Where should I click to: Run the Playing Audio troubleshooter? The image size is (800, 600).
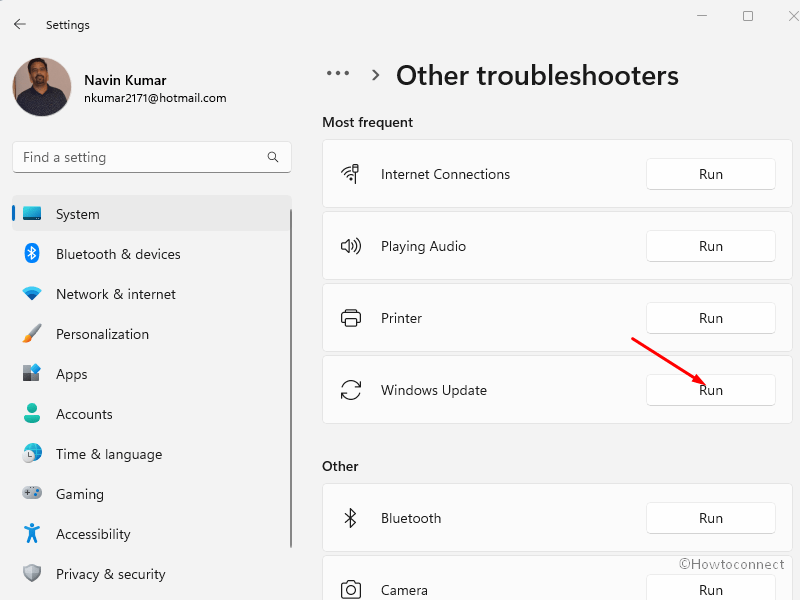[x=711, y=246]
